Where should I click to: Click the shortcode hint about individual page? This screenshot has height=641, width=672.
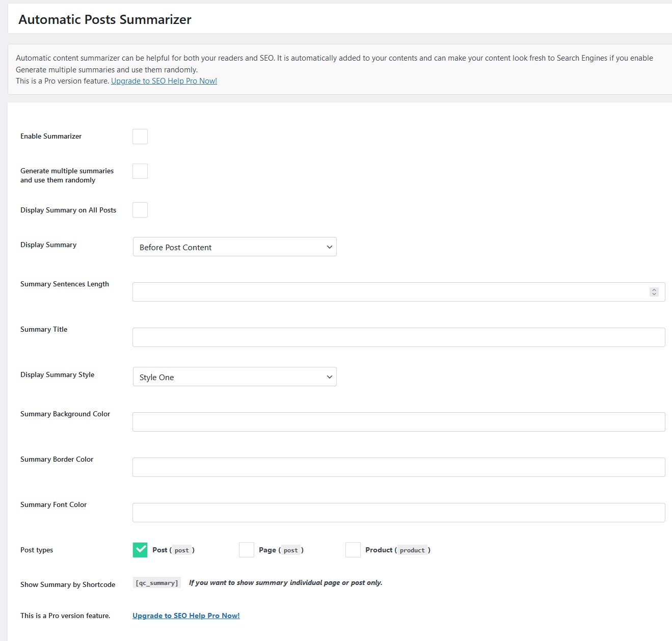point(286,582)
